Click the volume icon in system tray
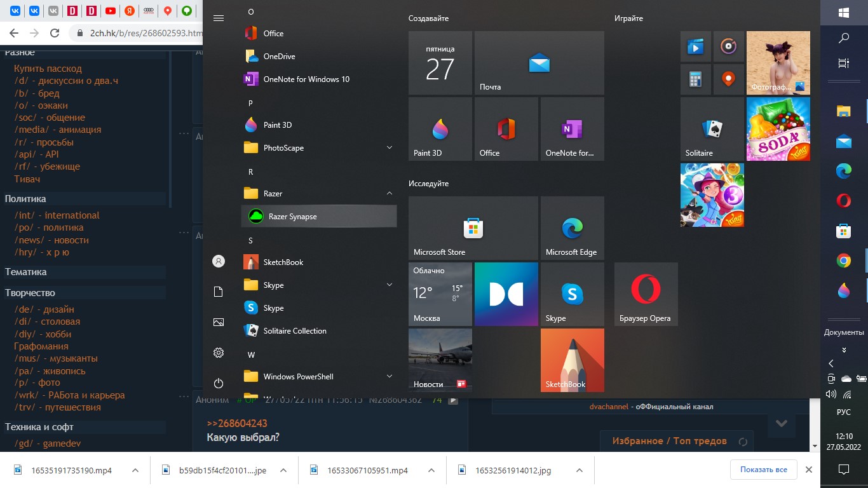The height and width of the screenshot is (488, 868). pyautogui.click(x=831, y=394)
